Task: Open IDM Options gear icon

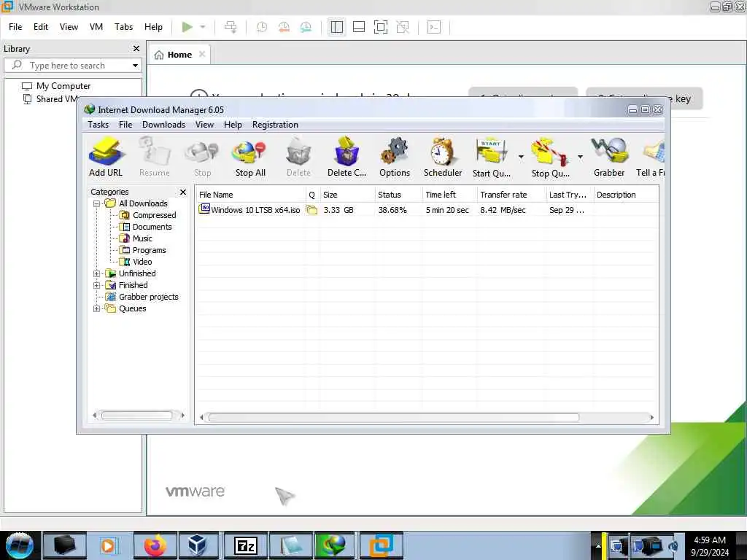Action: click(x=395, y=157)
